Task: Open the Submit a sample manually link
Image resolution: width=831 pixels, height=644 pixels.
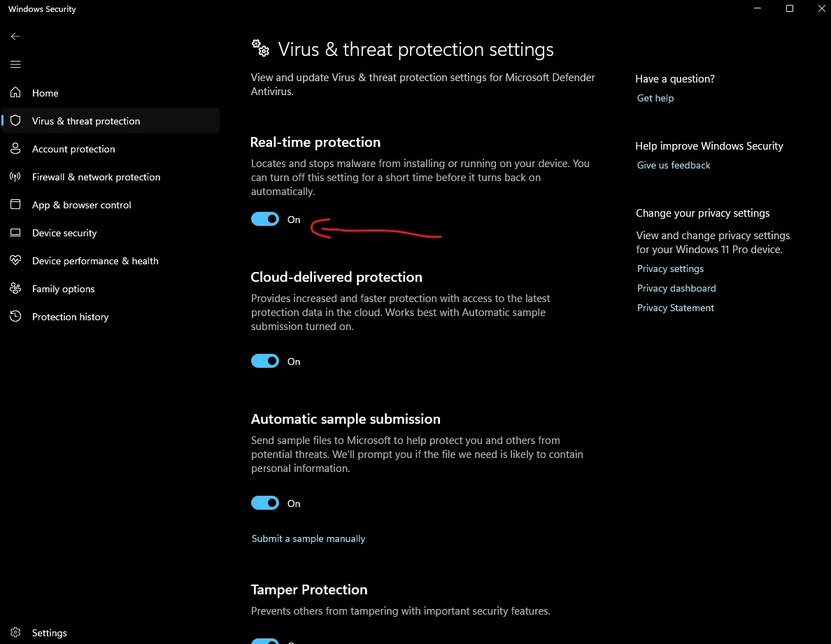Action: (308, 539)
